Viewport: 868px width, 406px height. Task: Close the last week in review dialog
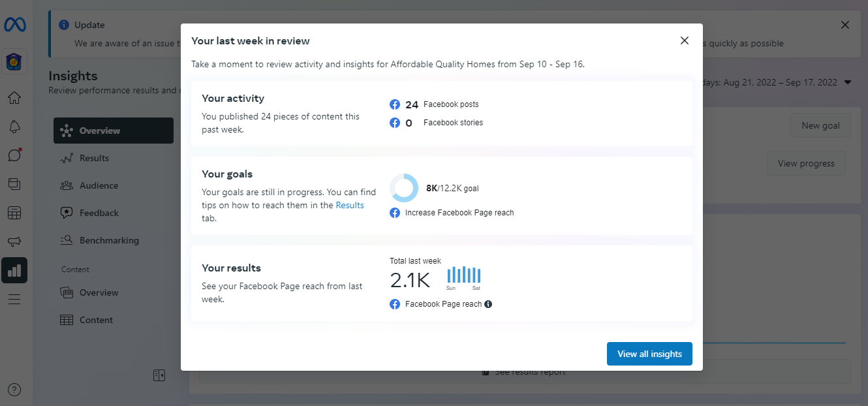pos(684,40)
